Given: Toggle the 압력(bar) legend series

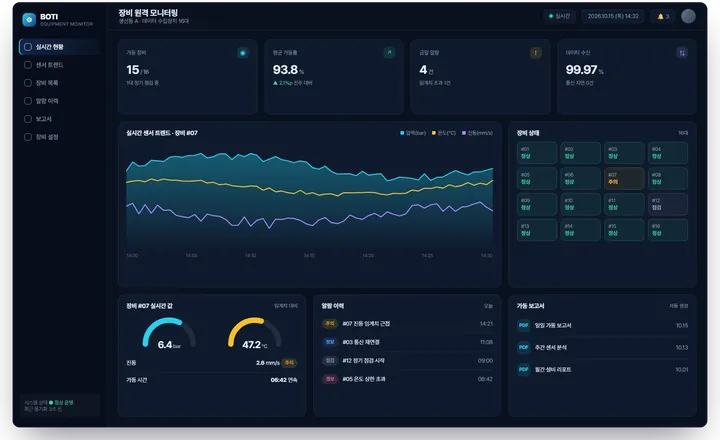Looking at the screenshot, I should coord(413,133).
